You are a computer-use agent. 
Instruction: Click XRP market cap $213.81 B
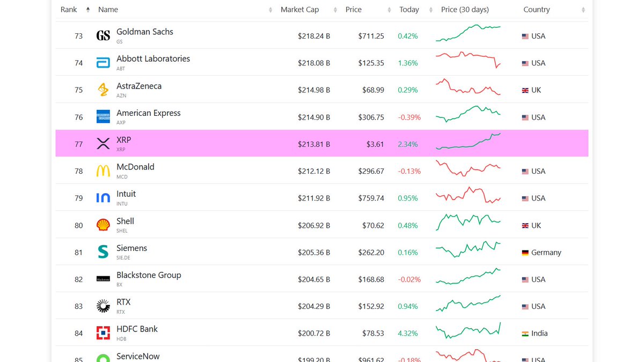314,144
